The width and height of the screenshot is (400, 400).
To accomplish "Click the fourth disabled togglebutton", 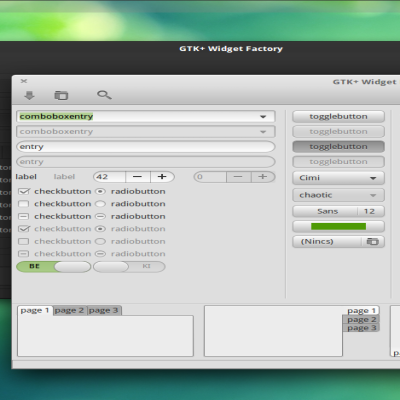I will click(338, 162).
